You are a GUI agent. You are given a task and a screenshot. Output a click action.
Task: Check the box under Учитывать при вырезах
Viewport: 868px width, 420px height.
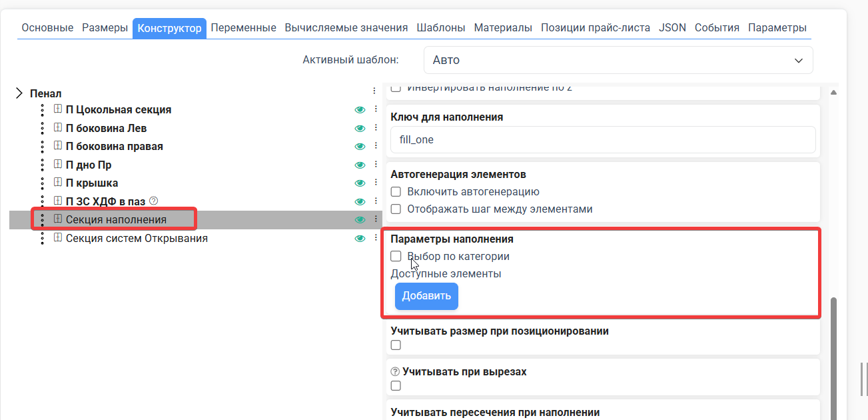click(x=396, y=386)
